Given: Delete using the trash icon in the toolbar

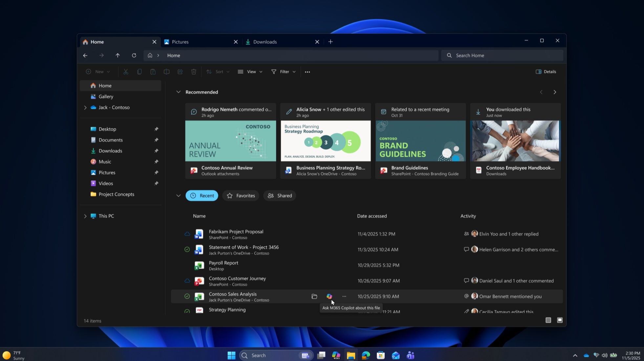Looking at the screenshot, I should [x=194, y=71].
